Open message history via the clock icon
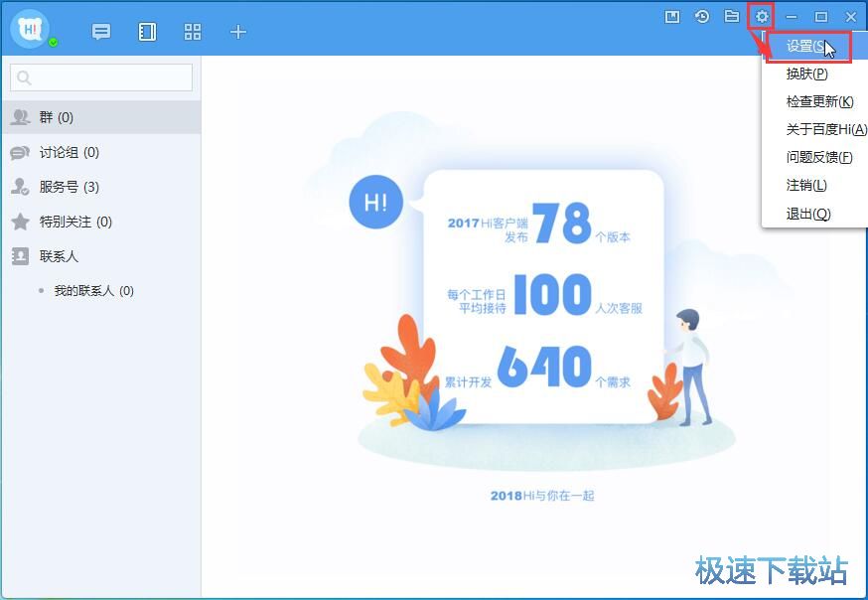This screenshot has width=868, height=600. point(702,16)
